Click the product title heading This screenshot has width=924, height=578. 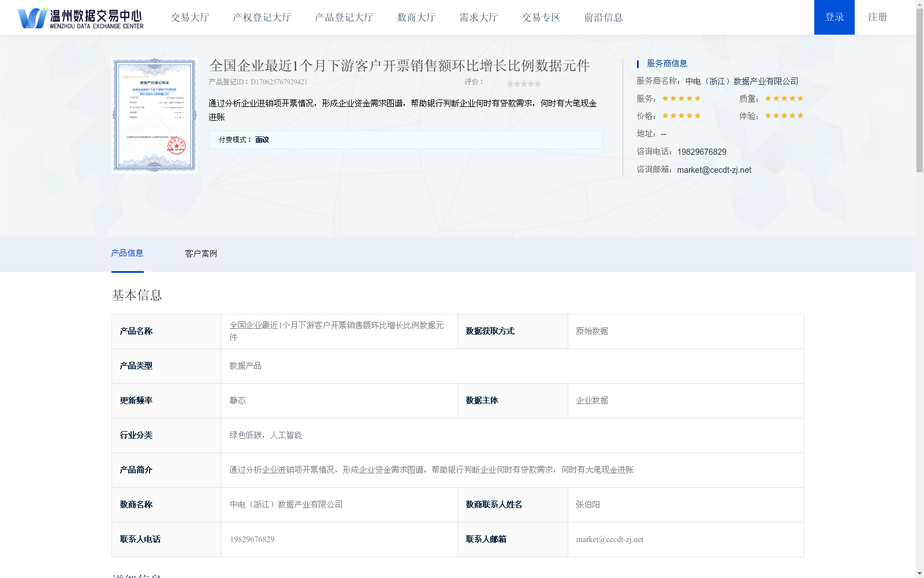(400, 66)
